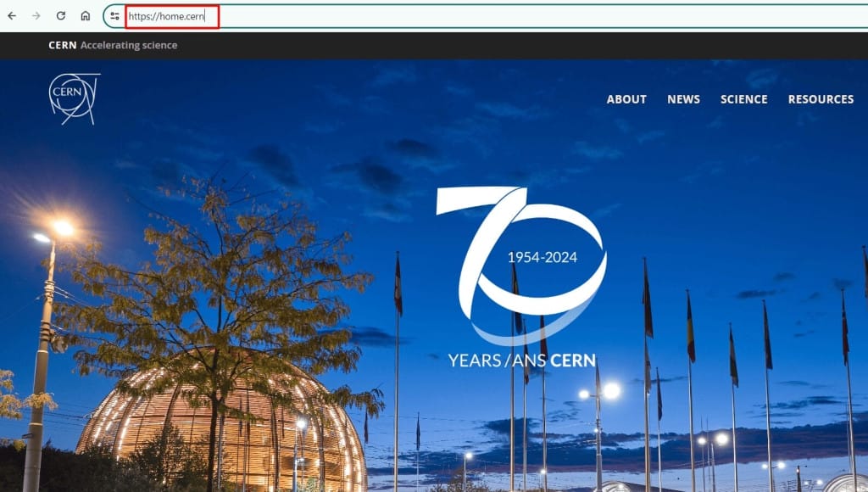The height and width of the screenshot is (492, 868).
Task: View site information icon in address bar
Action: pyautogui.click(x=114, y=16)
